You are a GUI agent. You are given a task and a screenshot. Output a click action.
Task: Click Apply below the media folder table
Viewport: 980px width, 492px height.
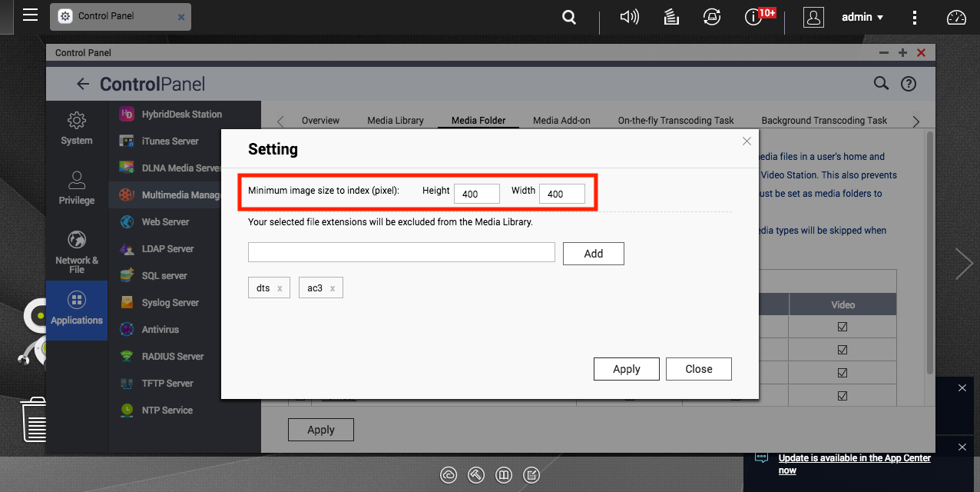[321, 430]
